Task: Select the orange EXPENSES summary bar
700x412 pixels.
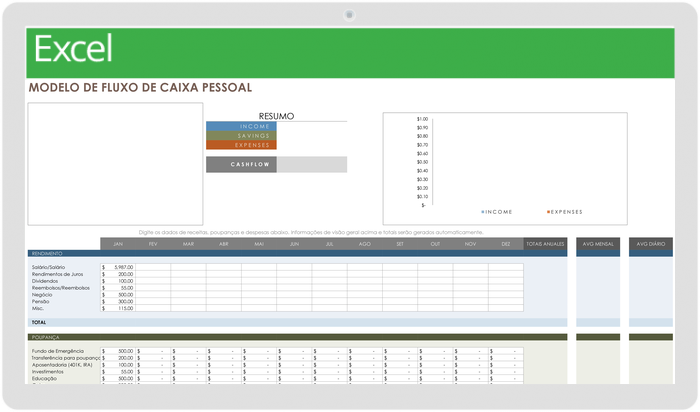Action: pos(241,145)
